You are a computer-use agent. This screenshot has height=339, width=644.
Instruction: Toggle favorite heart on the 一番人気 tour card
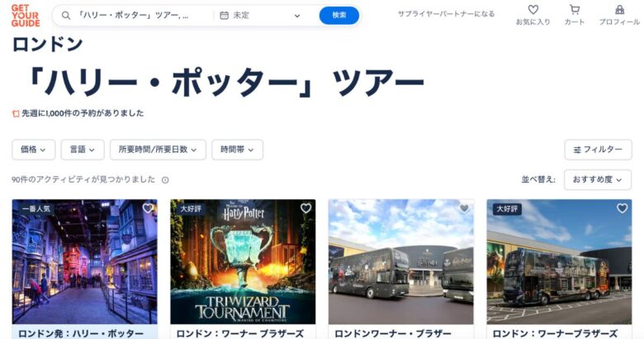point(148,208)
